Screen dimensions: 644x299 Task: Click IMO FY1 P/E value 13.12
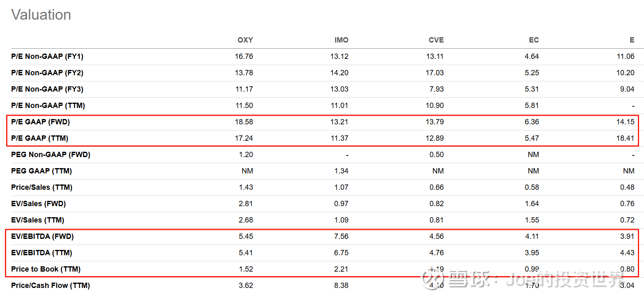[339, 56]
